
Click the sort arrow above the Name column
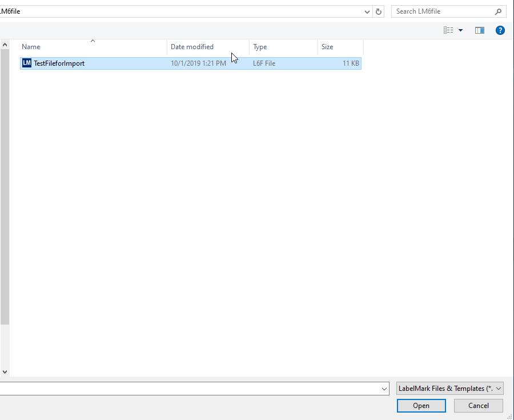coord(93,41)
